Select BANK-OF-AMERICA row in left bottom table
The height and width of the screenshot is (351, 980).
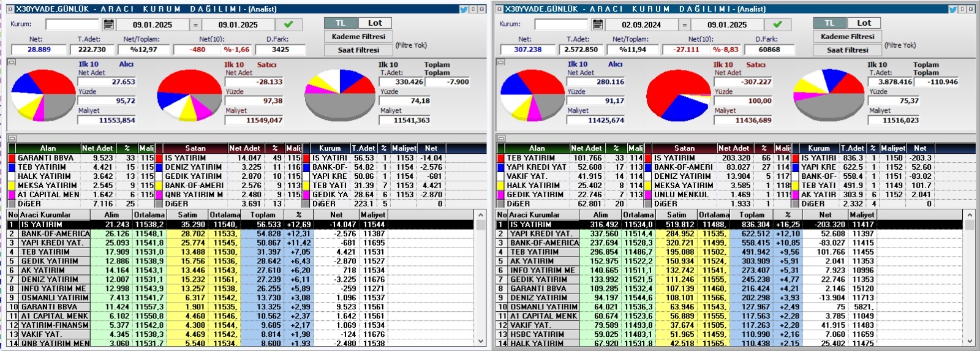click(240, 234)
